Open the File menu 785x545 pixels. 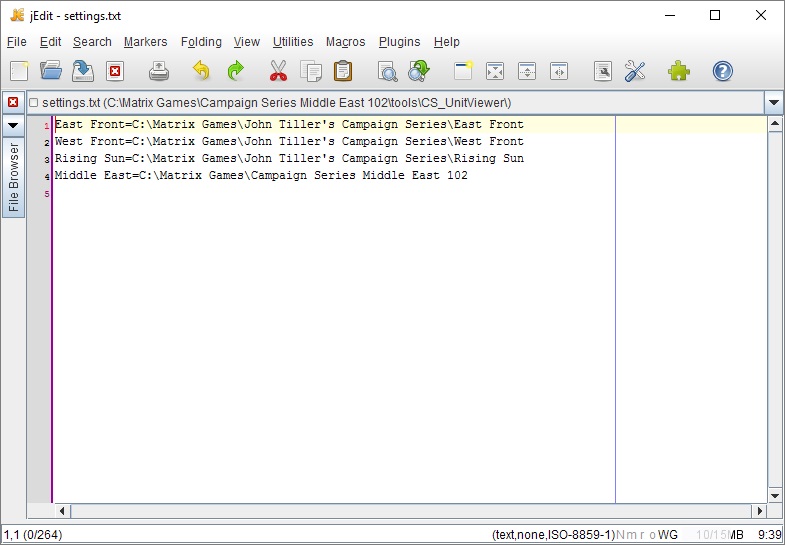point(17,42)
